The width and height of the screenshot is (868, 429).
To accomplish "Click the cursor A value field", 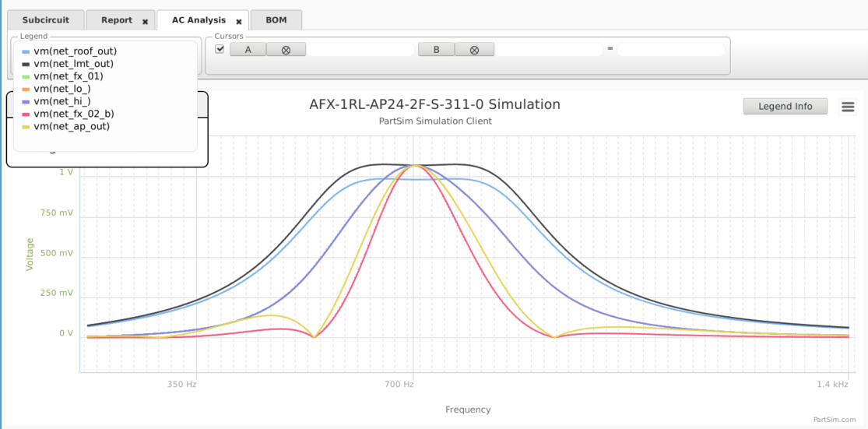I will coord(361,49).
